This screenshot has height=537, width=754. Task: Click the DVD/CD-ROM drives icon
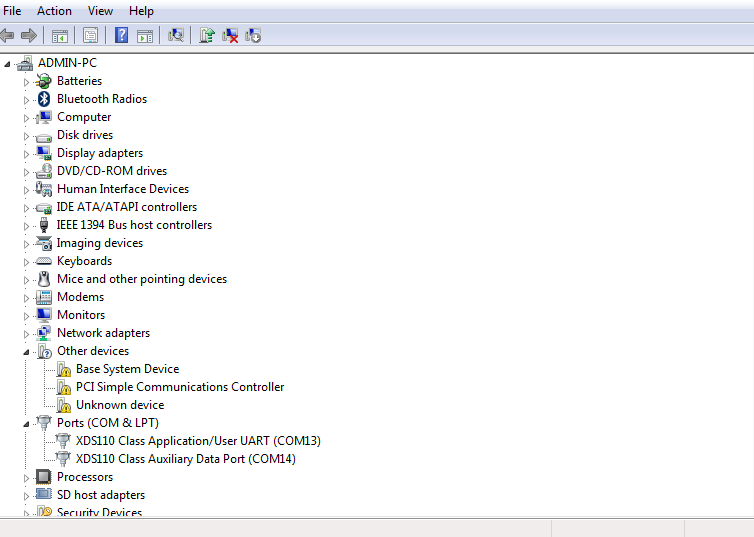click(x=44, y=171)
